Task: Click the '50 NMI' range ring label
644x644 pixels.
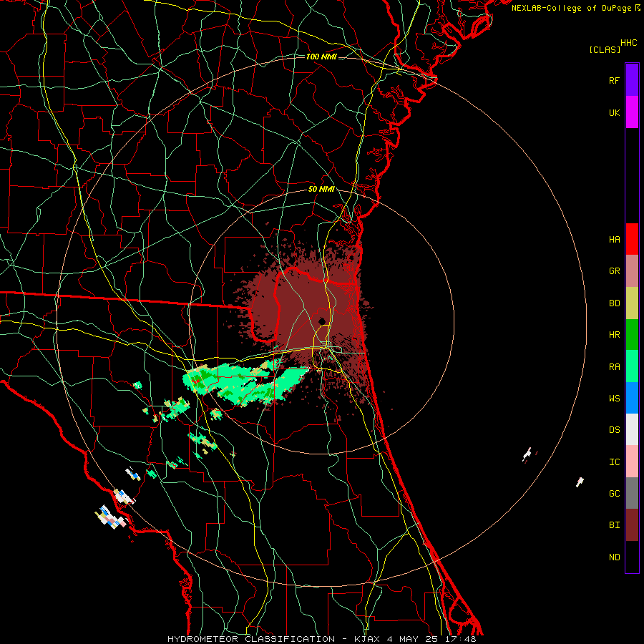Action: click(x=321, y=189)
